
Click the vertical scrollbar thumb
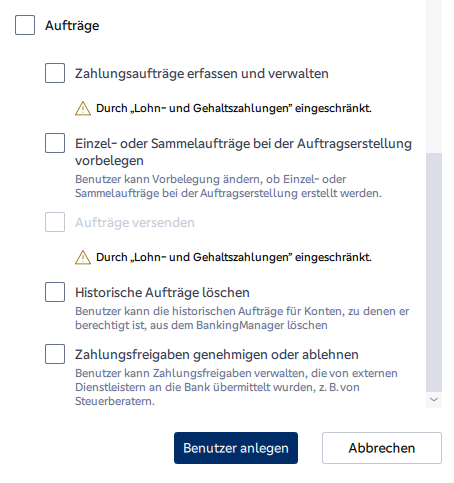434,272
